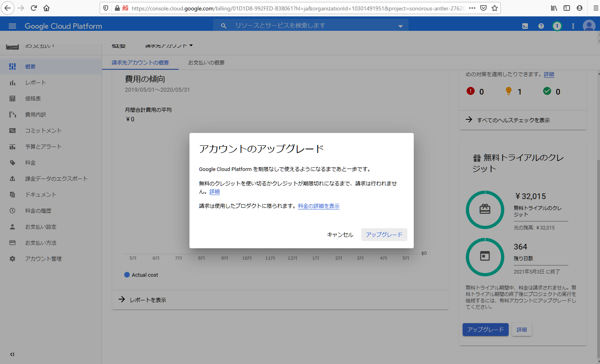Open 料金の履歴 in the sidebar
This screenshot has width=600, height=364.
(x=51, y=211)
